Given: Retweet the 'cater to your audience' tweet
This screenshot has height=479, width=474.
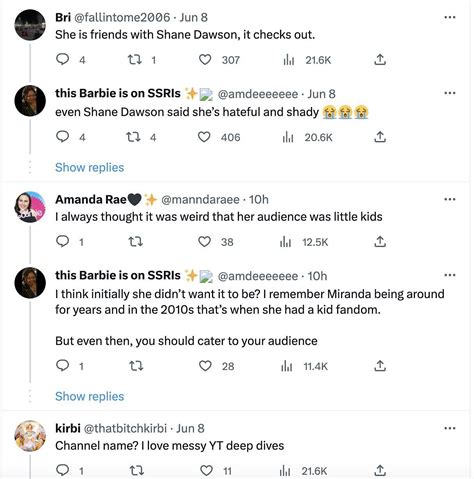Looking at the screenshot, I should [x=136, y=366].
